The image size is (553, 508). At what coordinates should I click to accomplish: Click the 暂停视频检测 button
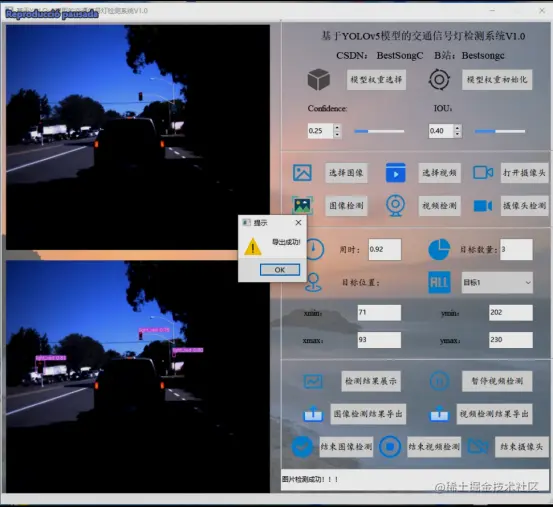point(497,381)
